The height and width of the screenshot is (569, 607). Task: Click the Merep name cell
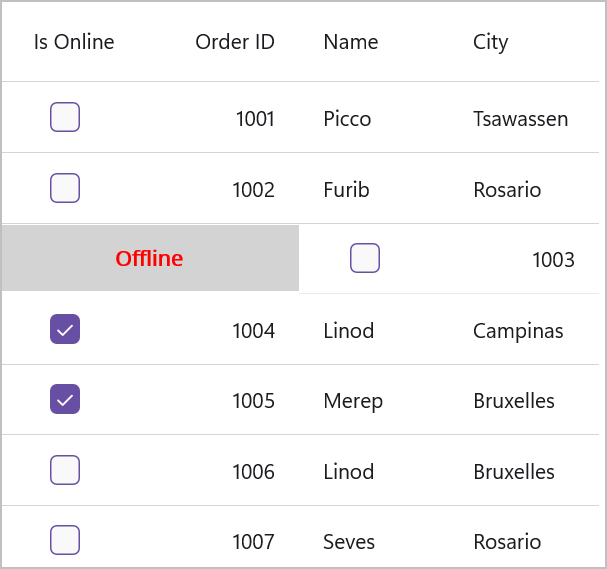(353, 401)
